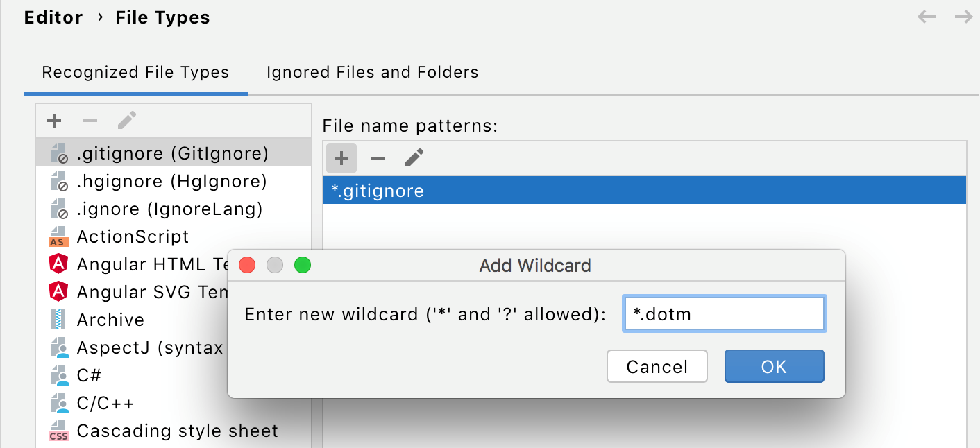Select the Cascading style sheet entry
The image size is (980, 448).
pyautogui.click(x=178, y=431)
